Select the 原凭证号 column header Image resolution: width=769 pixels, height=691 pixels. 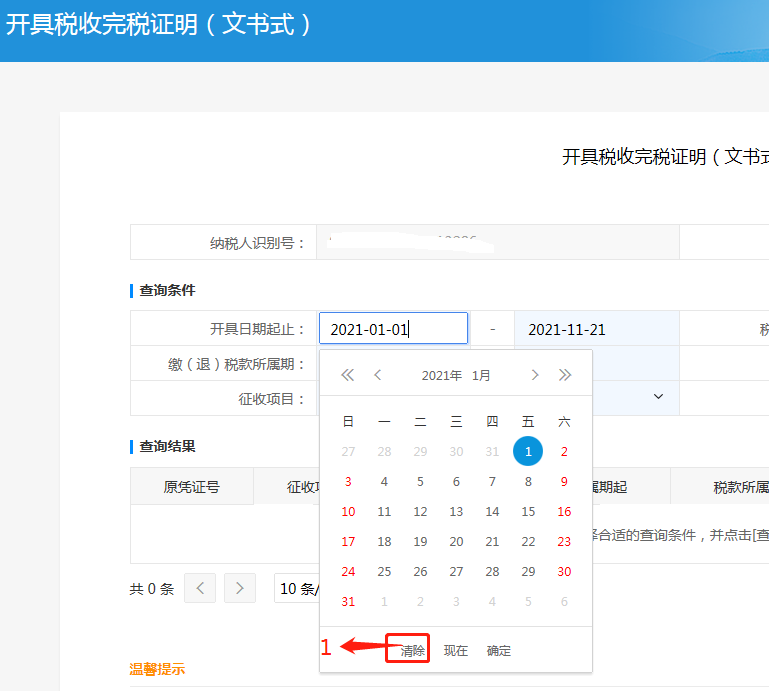click(x=191, y=487)
